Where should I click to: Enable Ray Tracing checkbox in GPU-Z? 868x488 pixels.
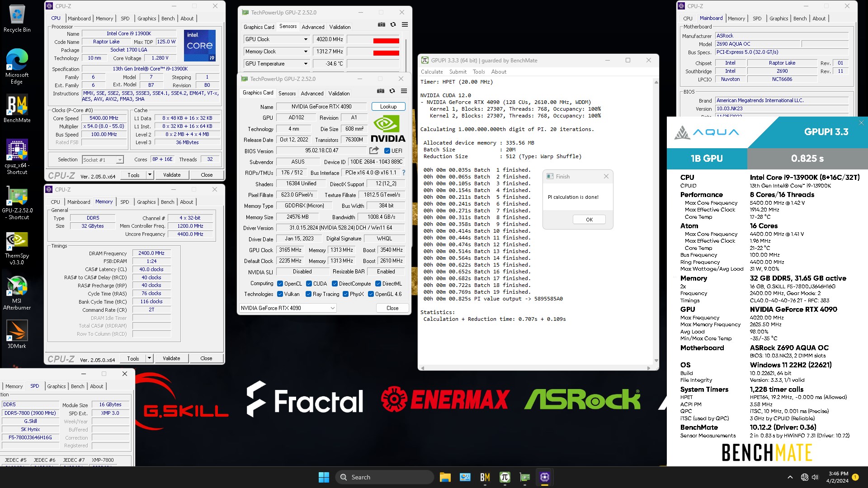click(309, 294)
